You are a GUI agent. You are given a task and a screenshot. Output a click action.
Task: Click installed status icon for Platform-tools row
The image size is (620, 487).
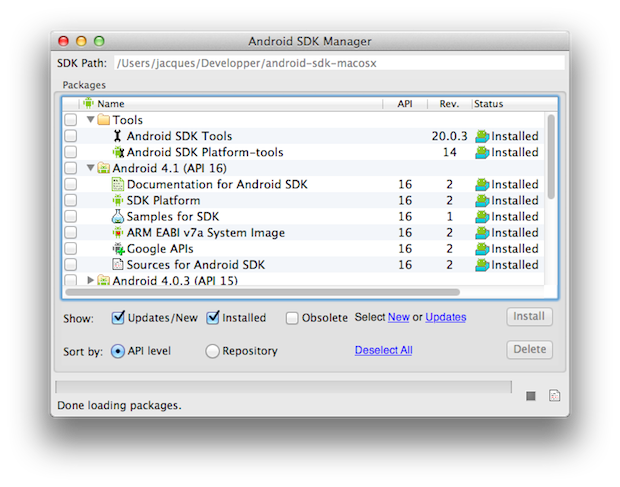point(482,153)
